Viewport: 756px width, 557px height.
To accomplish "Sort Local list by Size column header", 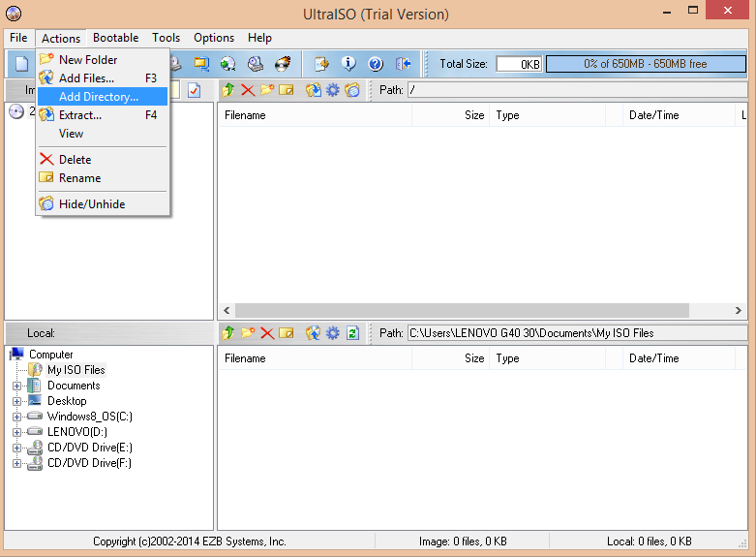I will (451, 358).
